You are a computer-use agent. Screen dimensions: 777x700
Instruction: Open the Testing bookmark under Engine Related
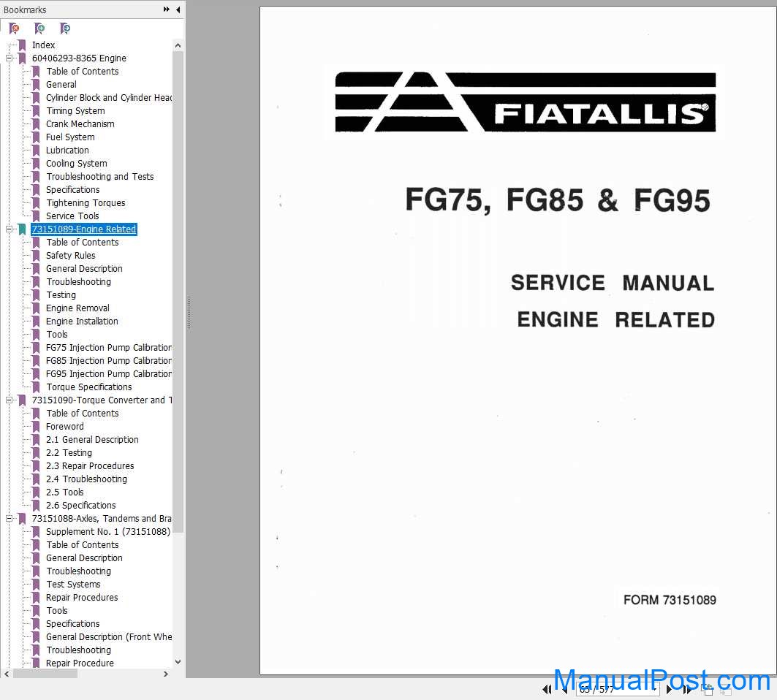tap(61, 294)
